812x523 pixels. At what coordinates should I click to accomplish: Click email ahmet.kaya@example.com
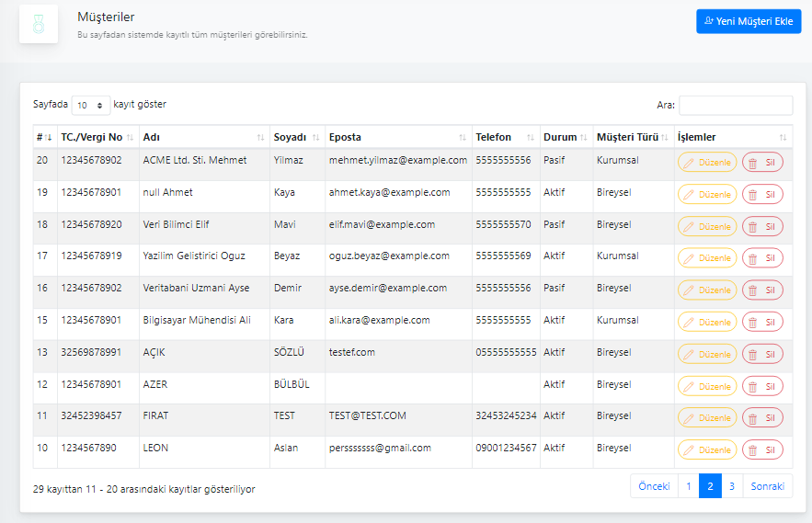coord(389,193)
